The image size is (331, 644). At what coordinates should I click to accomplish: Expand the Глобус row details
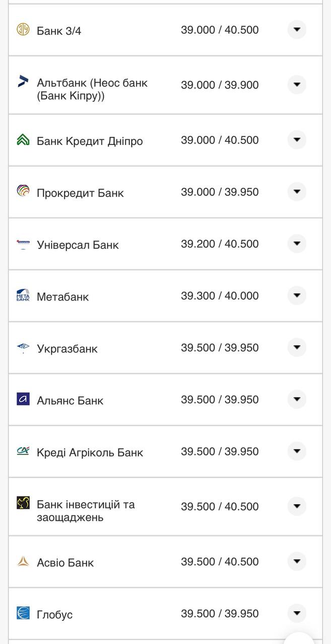(x=297, y=613)
